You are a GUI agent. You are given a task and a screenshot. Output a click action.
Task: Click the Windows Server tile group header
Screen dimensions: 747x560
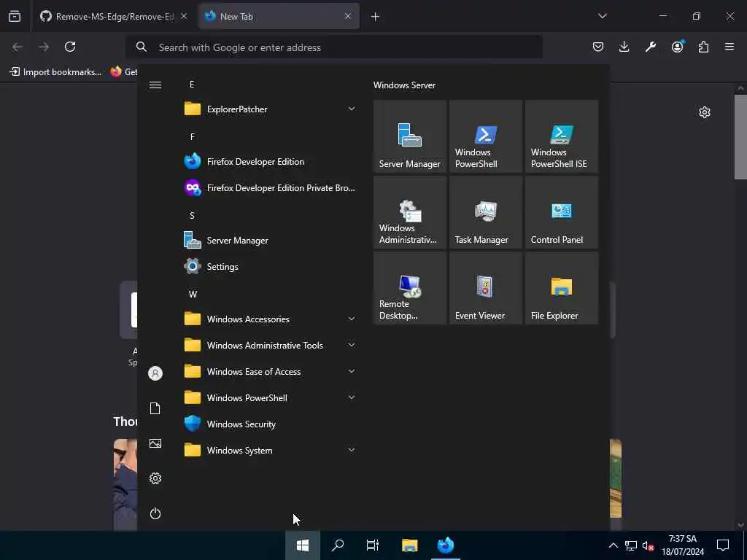pyautogui.click(x=404, y=85)
